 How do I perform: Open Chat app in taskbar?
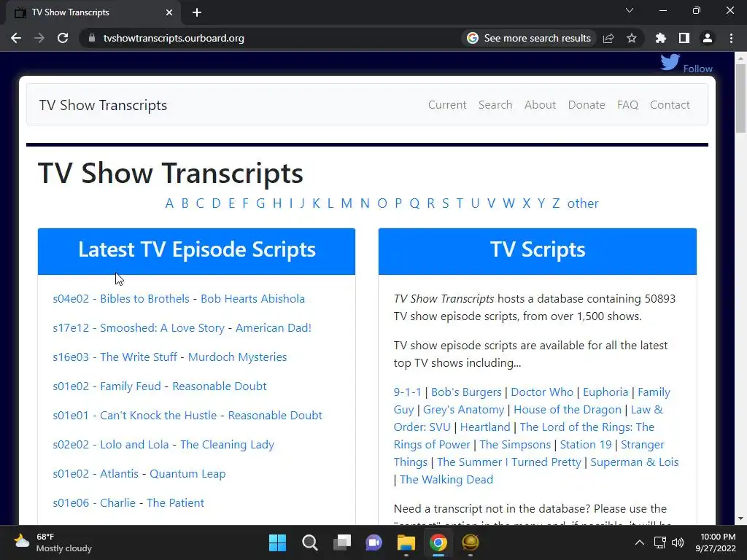point(374,542)
